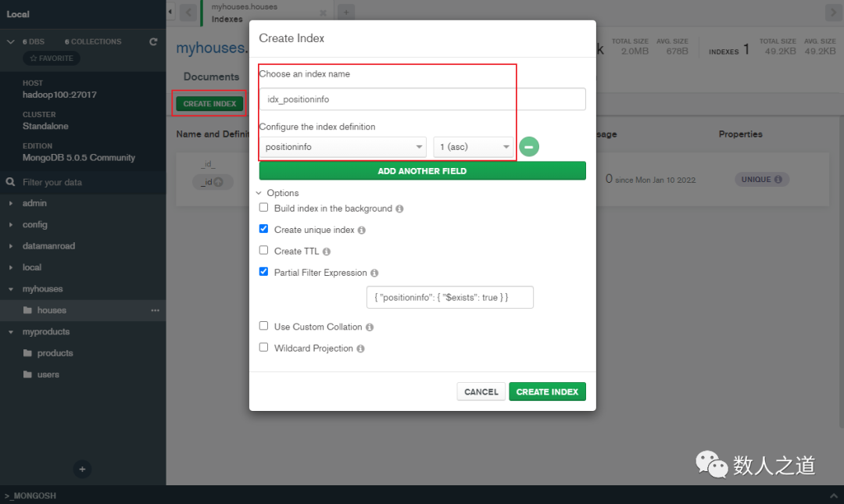Create a database using the sidebar plus icon
Screen dimensions: 844x504
point(82,469)
